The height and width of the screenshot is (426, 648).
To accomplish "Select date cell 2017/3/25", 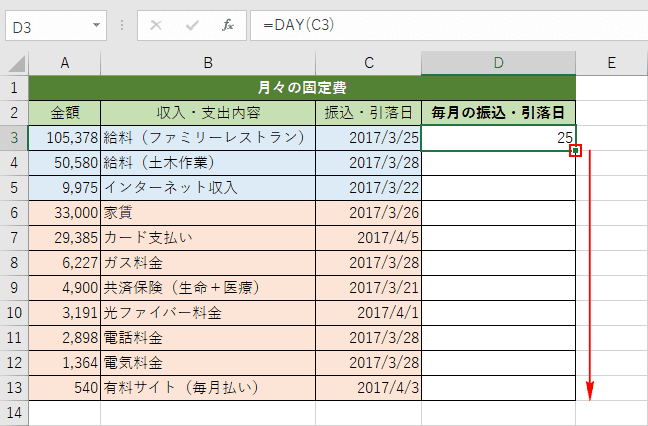I will click(369, 138).
